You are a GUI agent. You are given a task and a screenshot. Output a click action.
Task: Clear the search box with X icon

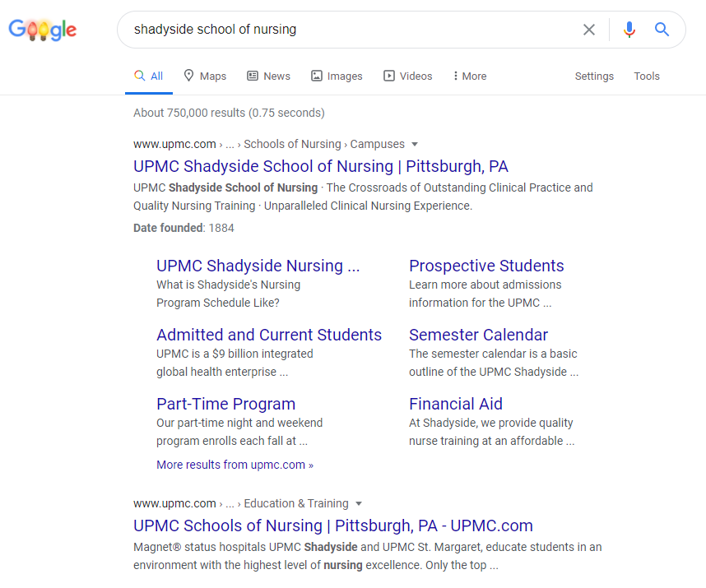(589, 30)
